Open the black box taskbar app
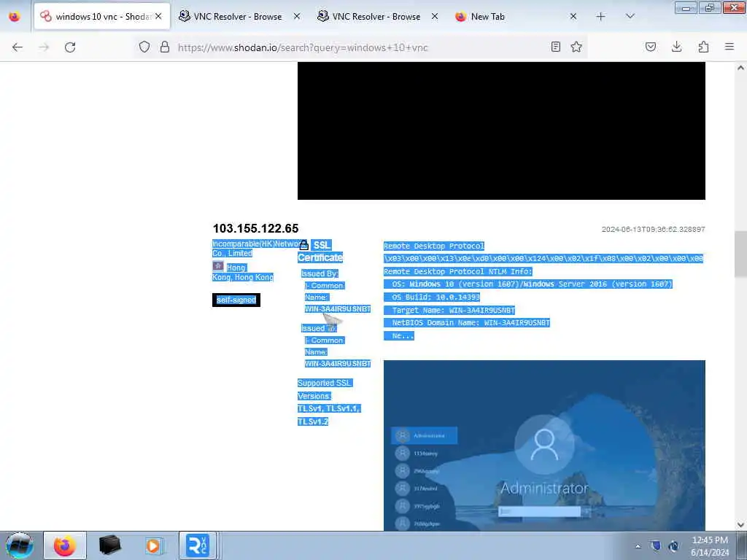This screenshot has height=560, width=747. 110,545
